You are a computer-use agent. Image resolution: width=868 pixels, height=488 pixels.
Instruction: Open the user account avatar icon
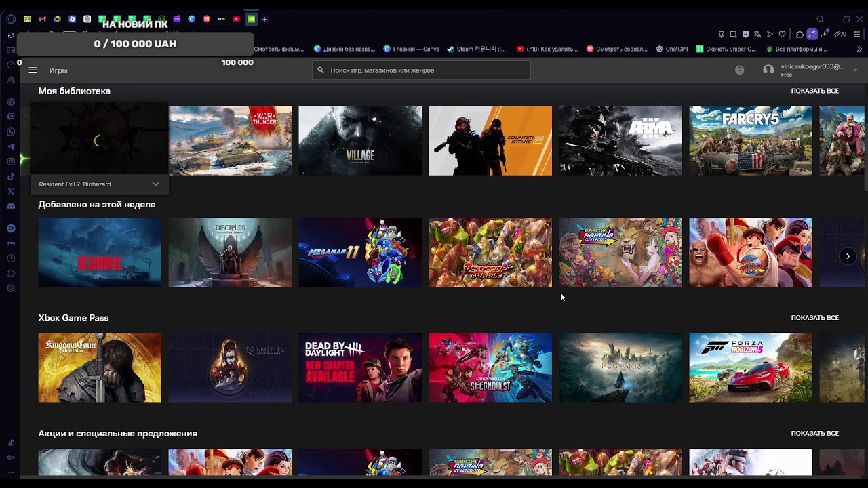pos(768,70)
